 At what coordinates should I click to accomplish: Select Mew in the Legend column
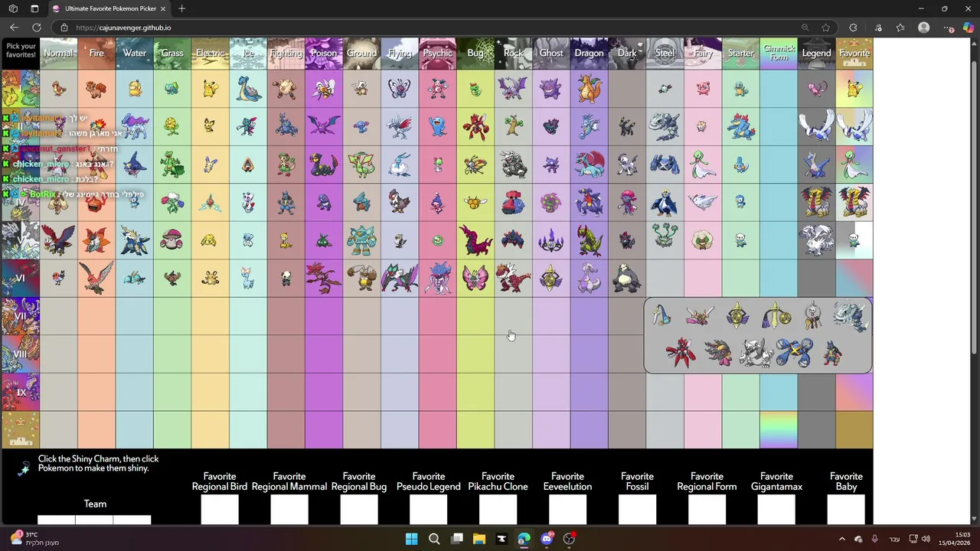point(816,89)
